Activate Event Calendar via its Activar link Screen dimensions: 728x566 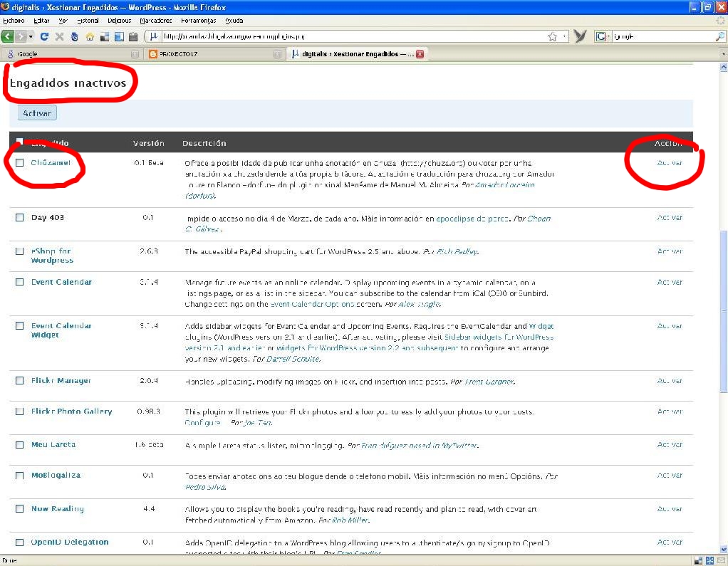point(670,282)
